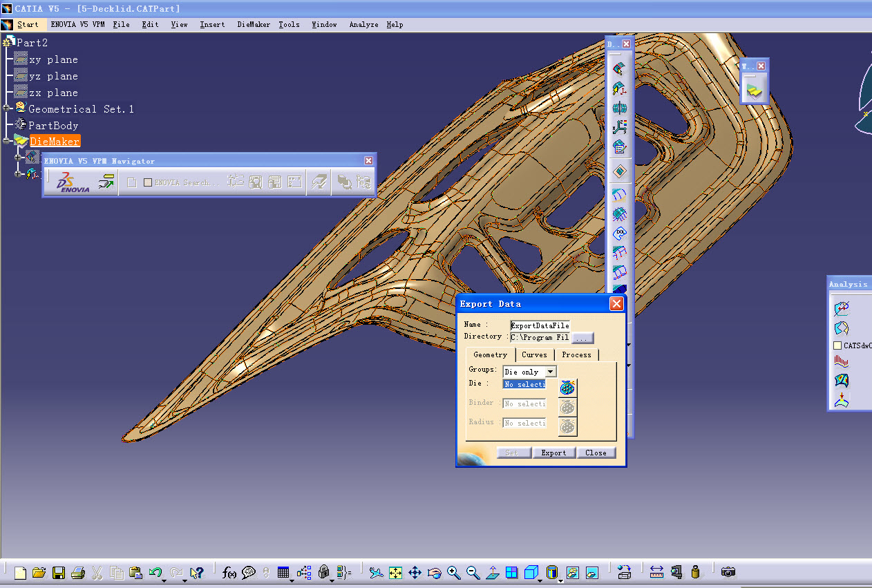872x588 pixels.
Task: Open the Groups 'Die only' dropdown
Action: pos(551,372)
